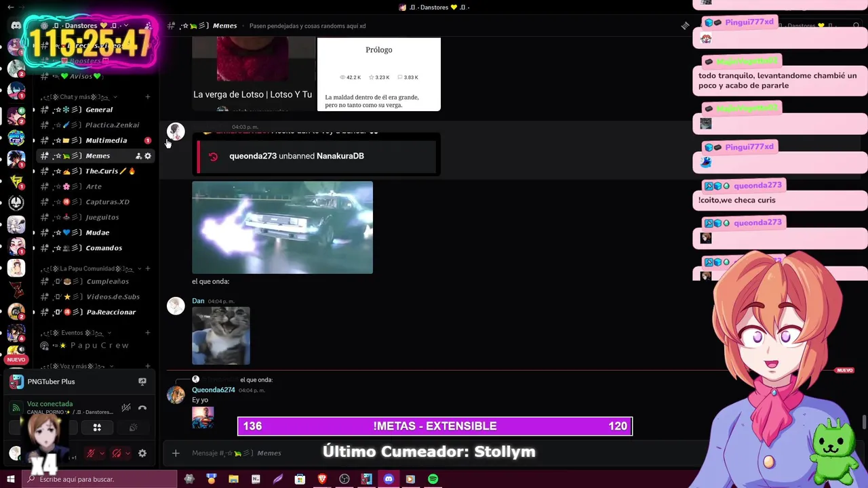The height and width of the screenshot is (488, 868).
Task: Disconnect from voice with hang-up icon
Action: click(142, 408)
